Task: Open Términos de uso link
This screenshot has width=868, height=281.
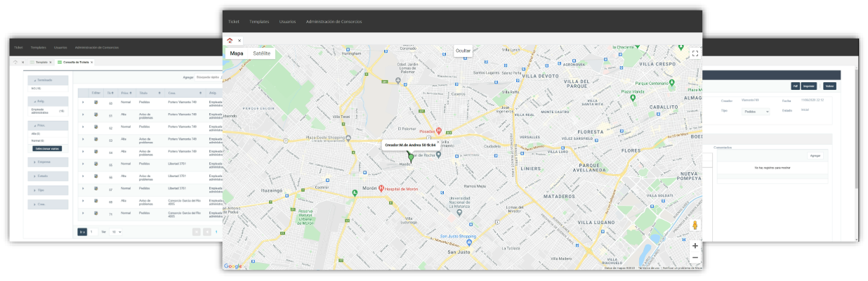Action: pos(648,268)
